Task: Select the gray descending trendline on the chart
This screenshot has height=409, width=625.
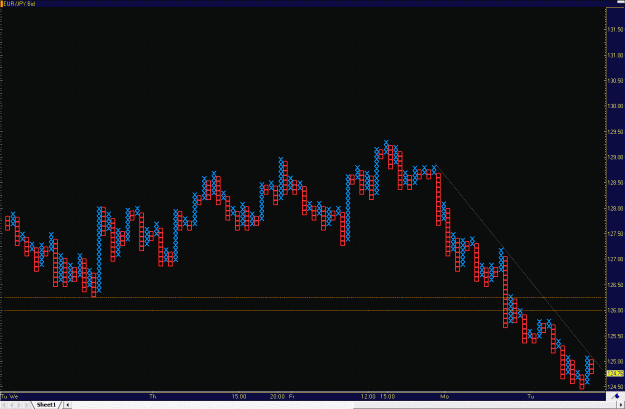Action: tap(520, 268)
